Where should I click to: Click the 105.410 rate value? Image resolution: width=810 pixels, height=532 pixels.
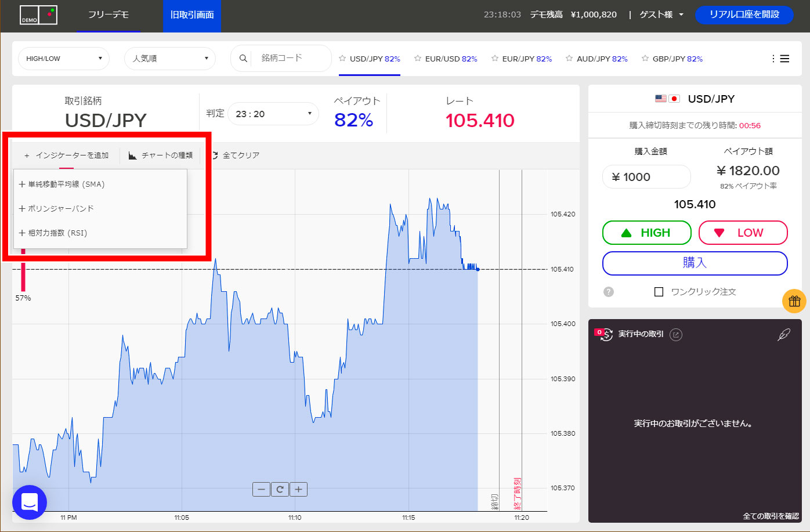(480, 120)
